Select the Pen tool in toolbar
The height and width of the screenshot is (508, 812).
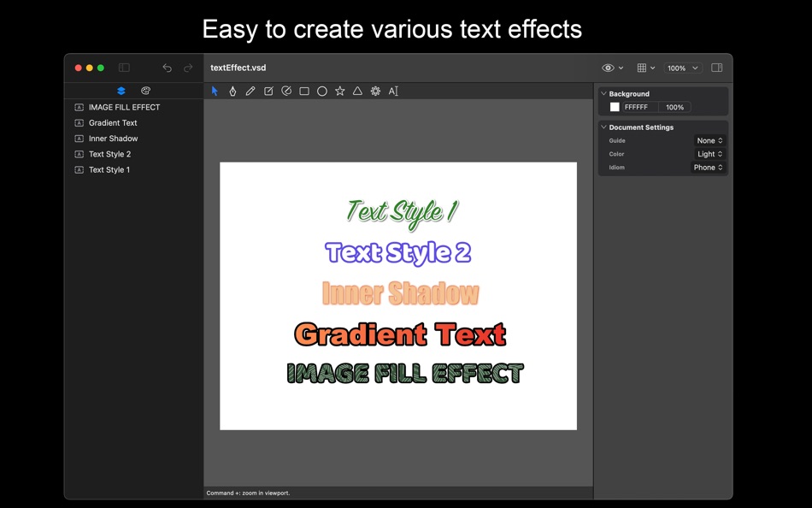pyautogui.click(x=232, y=92)
